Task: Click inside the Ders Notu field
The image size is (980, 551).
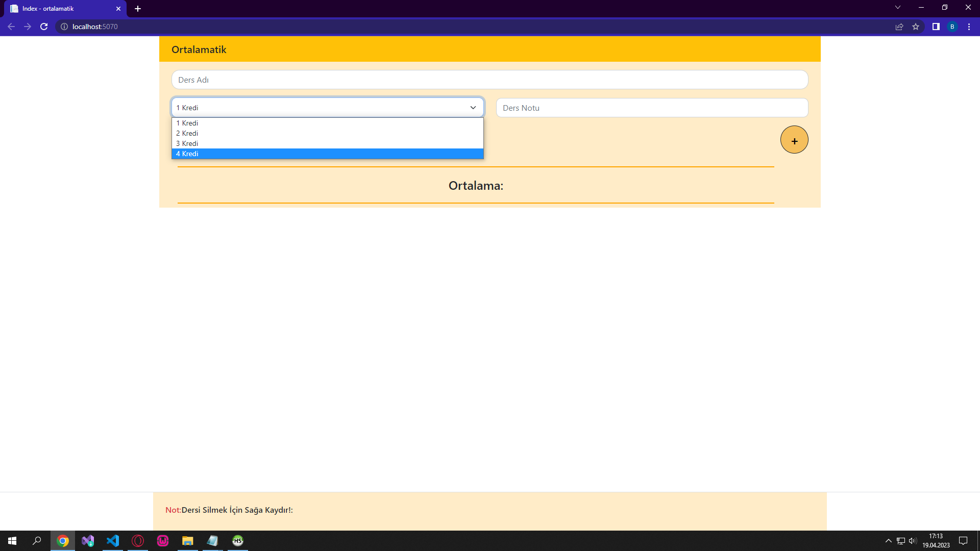Action: click(x=651, y=108)
